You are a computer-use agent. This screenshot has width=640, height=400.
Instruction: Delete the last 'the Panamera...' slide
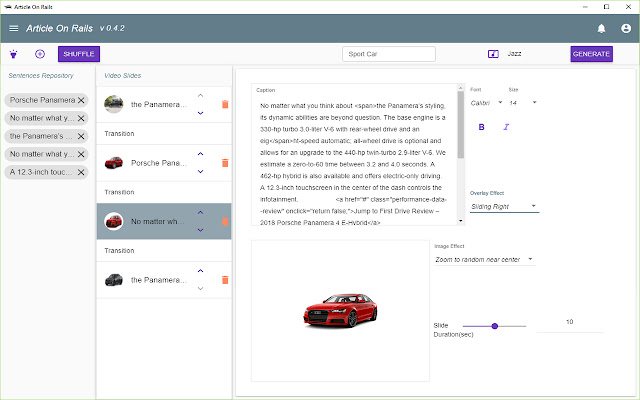click(225, 280)
